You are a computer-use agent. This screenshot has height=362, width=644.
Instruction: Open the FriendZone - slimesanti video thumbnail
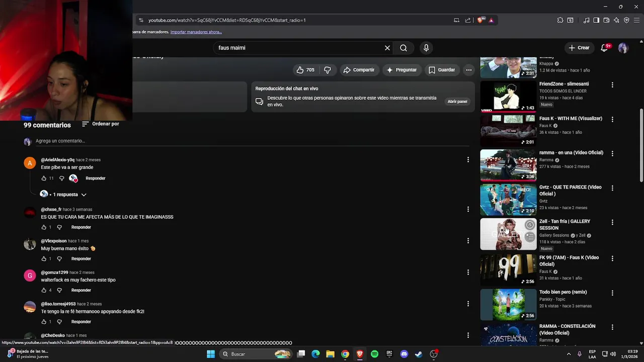coord(508,96)
